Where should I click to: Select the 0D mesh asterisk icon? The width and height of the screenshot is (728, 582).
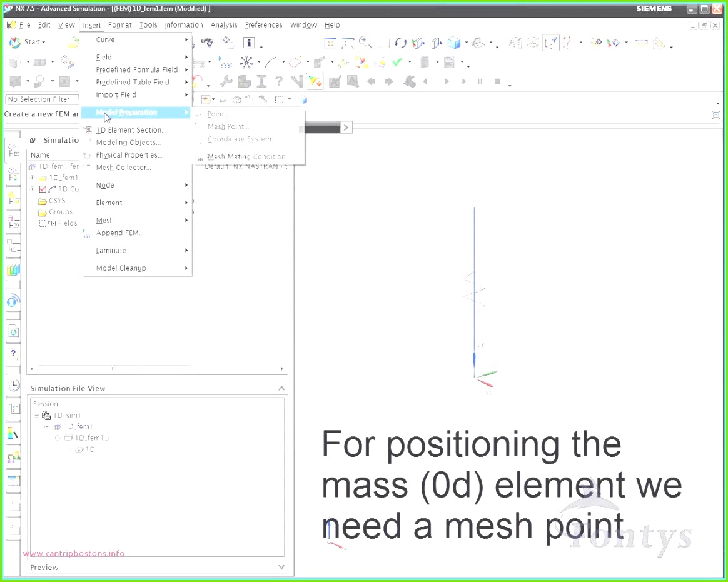pyautogui.click(x=246, y=62)
